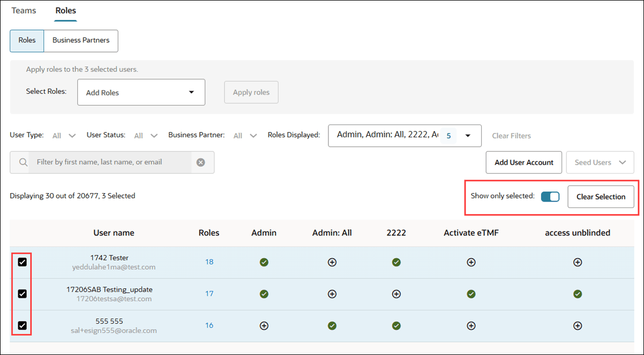Viewport: 644px width, 355px height.
Task: Click the access unblinded plus icon for 1742 Tester
Action: tap(578, 262)
